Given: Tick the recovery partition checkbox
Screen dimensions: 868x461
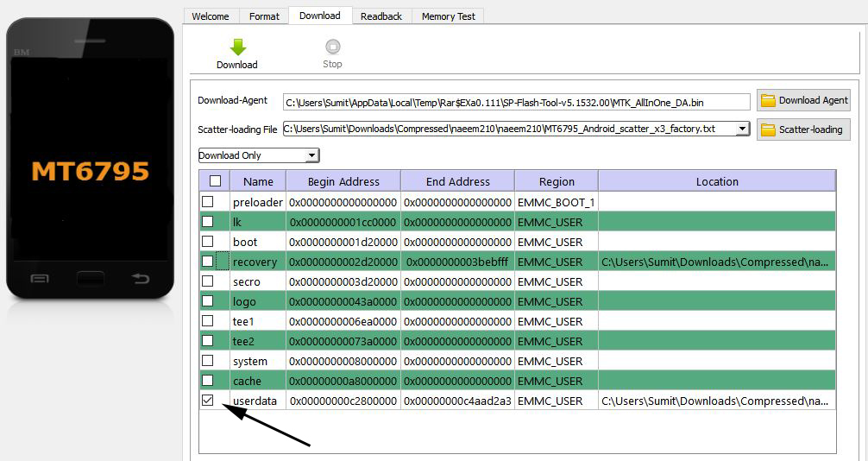Looking at the screenshot, I should tap(208, 262).
